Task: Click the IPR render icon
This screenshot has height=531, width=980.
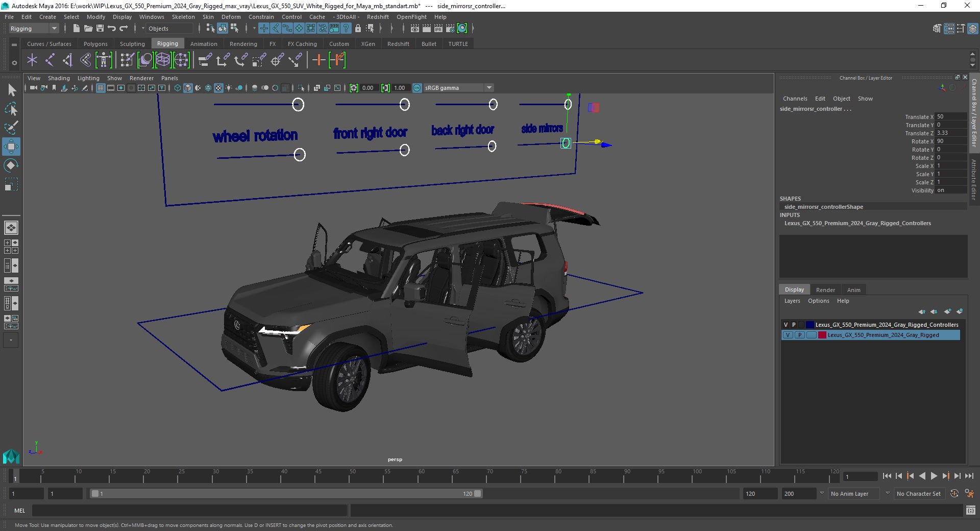Action: pos(438,29)
